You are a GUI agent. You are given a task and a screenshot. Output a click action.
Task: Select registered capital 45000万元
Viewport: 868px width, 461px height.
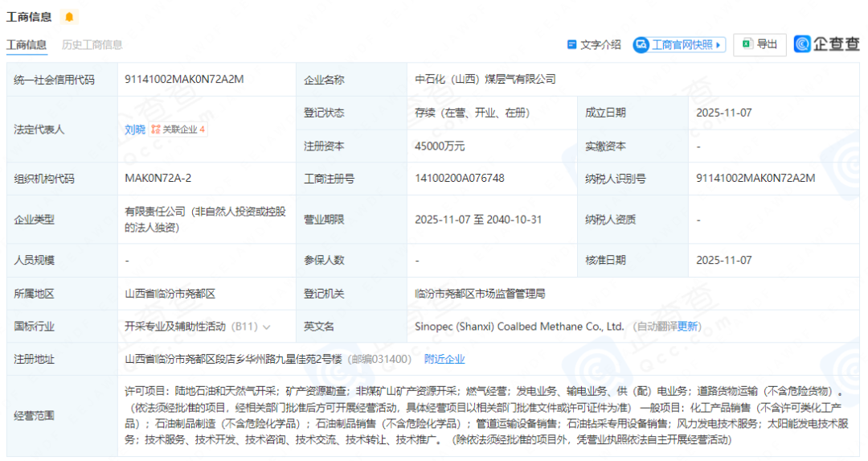(440, 146)
